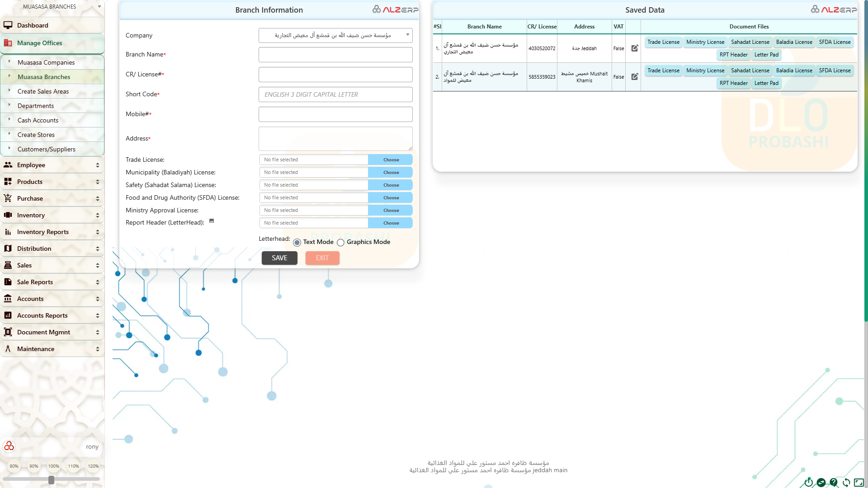Open help via the question mark icon
Screen dimensions: 868x488
coord(834,482)
